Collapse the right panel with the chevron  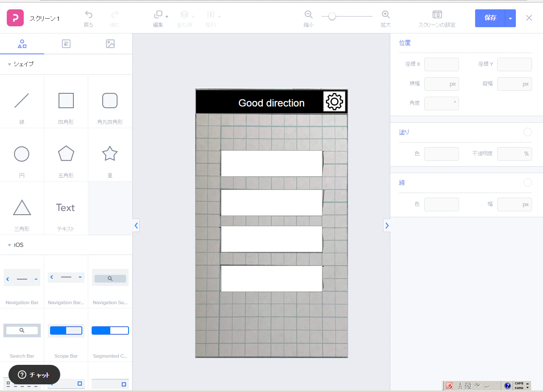click(x=387, y=225)
